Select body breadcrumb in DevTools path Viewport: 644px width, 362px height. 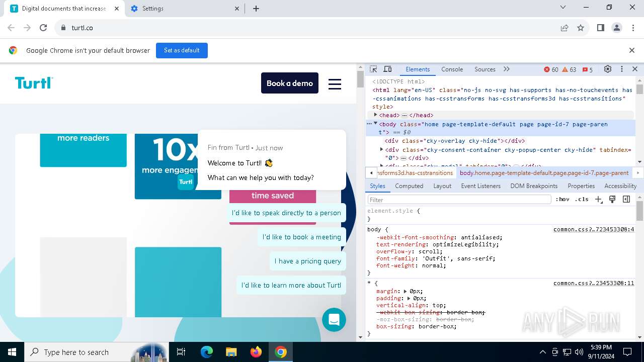click(x=544, y=173)
